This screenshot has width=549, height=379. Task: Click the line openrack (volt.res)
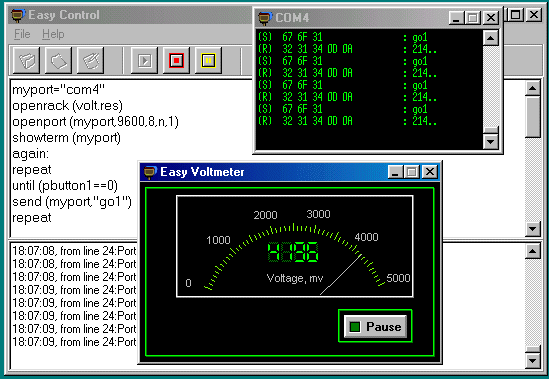(68, 106)
